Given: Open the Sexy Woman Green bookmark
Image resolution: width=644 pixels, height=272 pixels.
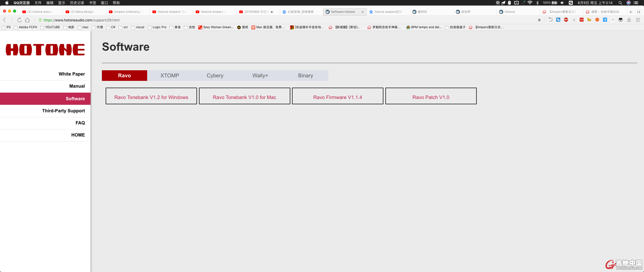Looking at the screenshot, I should click(216, 27).
